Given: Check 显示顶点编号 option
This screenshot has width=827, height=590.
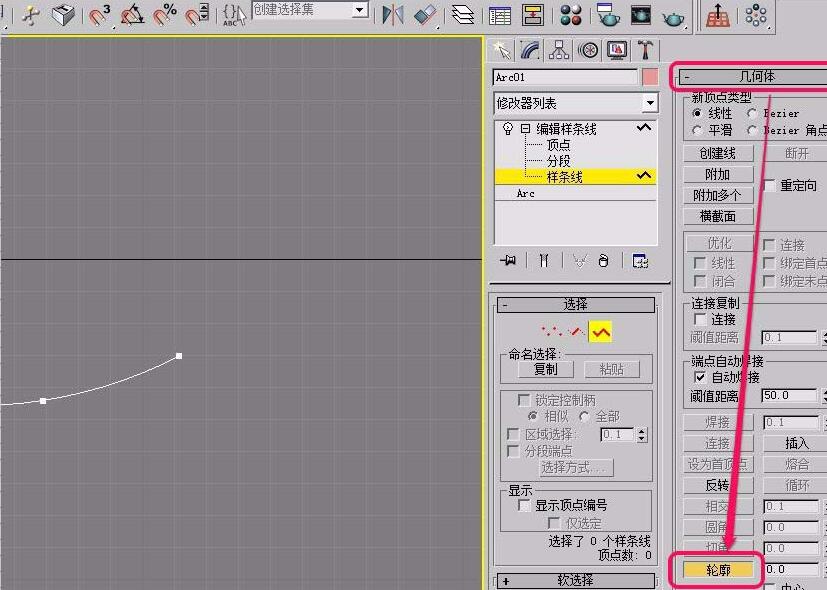Looking at the screenshot, I should [x=523, y=505].
